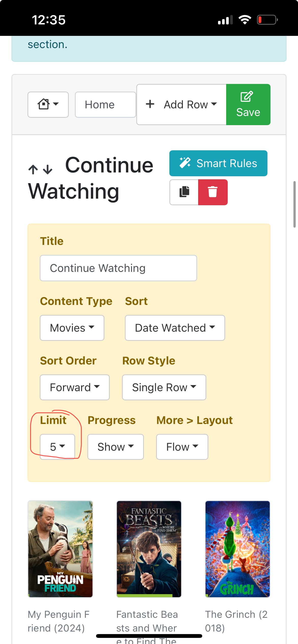The width and height of the screenshot is (298, 644).
Task: Save layout with green Save button
Action: coord(248,105)
